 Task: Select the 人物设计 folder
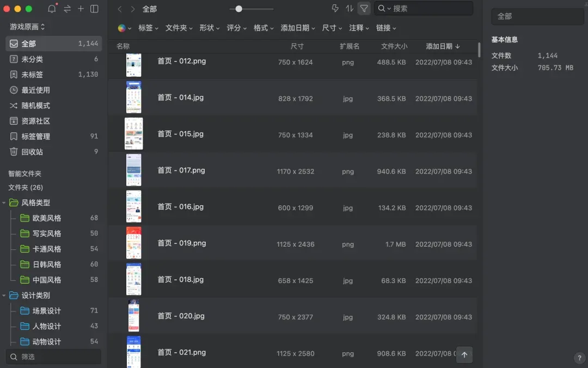(x=54, y=327)
